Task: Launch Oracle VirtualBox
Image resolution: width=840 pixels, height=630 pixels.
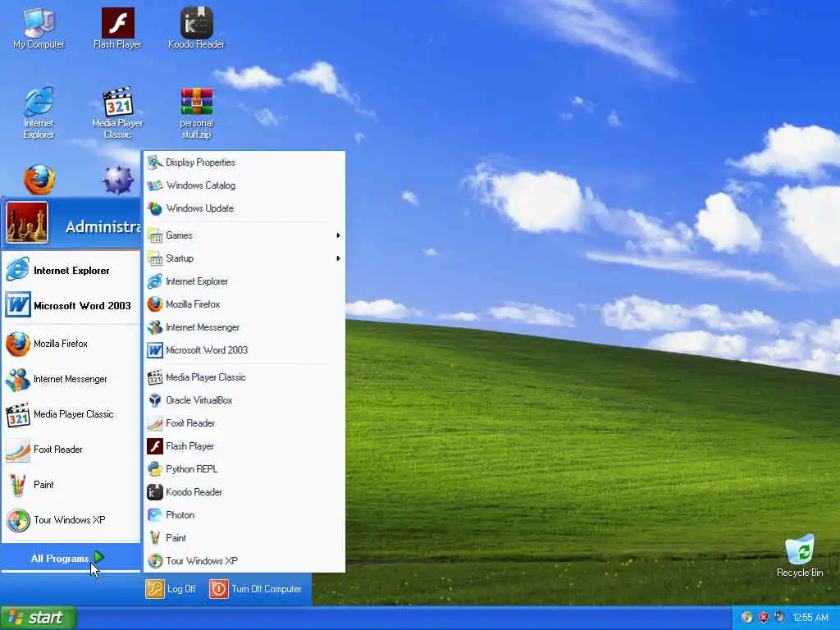Action: (244, 400)
